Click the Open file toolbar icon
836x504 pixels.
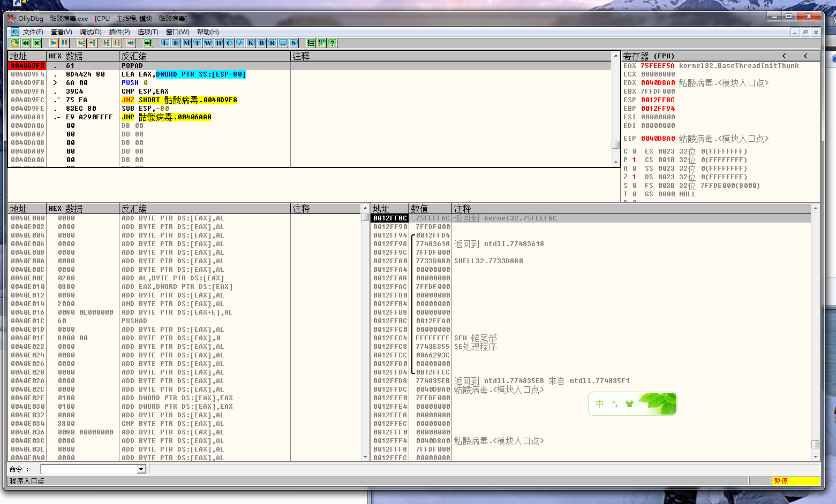[16, 43]
